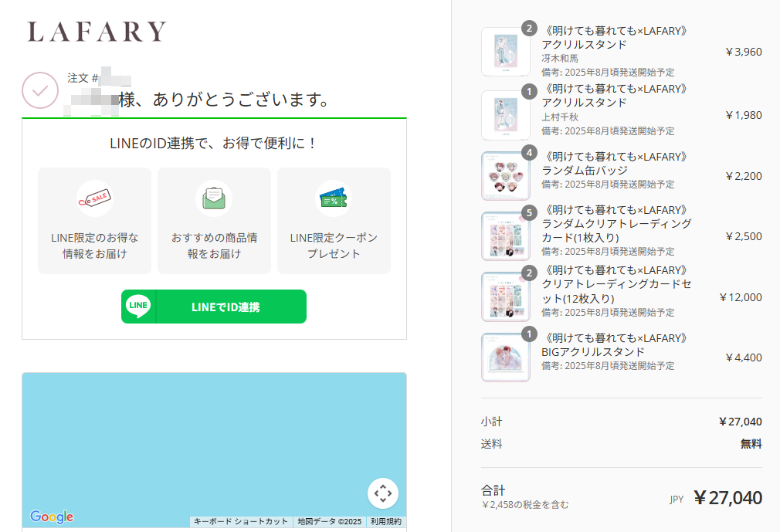Open thumbnail of 上村千秋 acrylic stand
The height and width of the screenshot is (532, 780).
click(x=505, y=115)
